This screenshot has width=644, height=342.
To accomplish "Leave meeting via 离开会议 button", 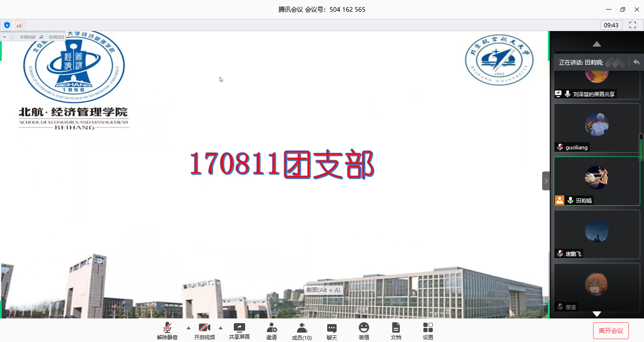I will (611, 330).
